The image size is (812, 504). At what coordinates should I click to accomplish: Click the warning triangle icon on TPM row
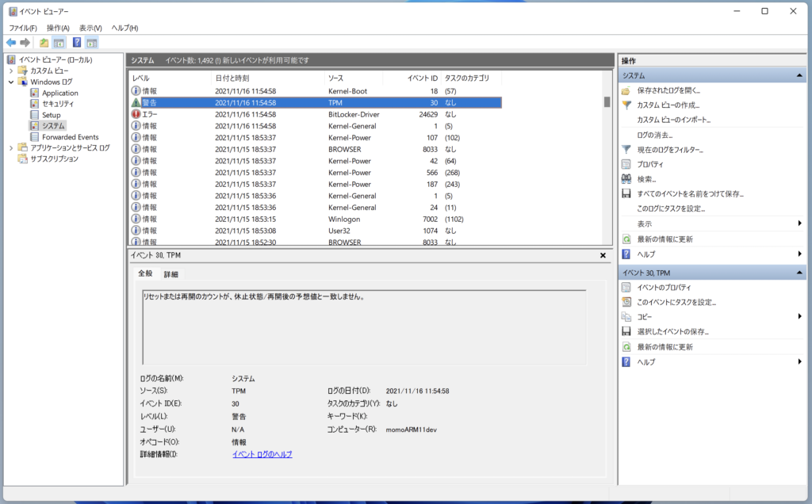click(136, 102)
